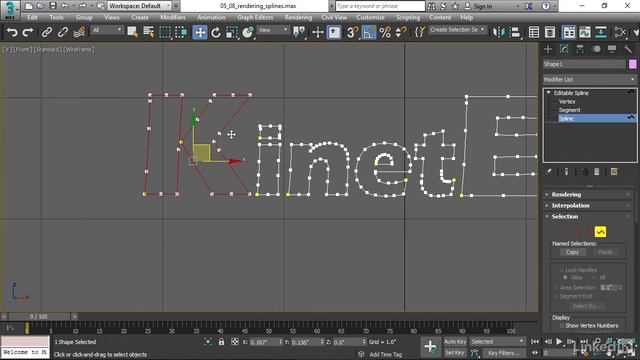Open the selection filter All dropdown
Image resolution: width=640 pixels, height=360 pixels.
pos(107,30)
